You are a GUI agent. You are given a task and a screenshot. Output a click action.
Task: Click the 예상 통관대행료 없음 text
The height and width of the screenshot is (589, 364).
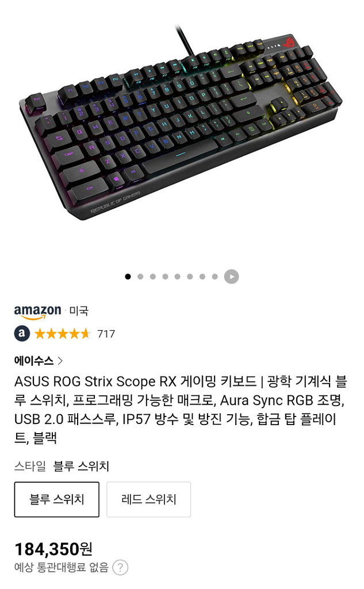coord(61,567)
